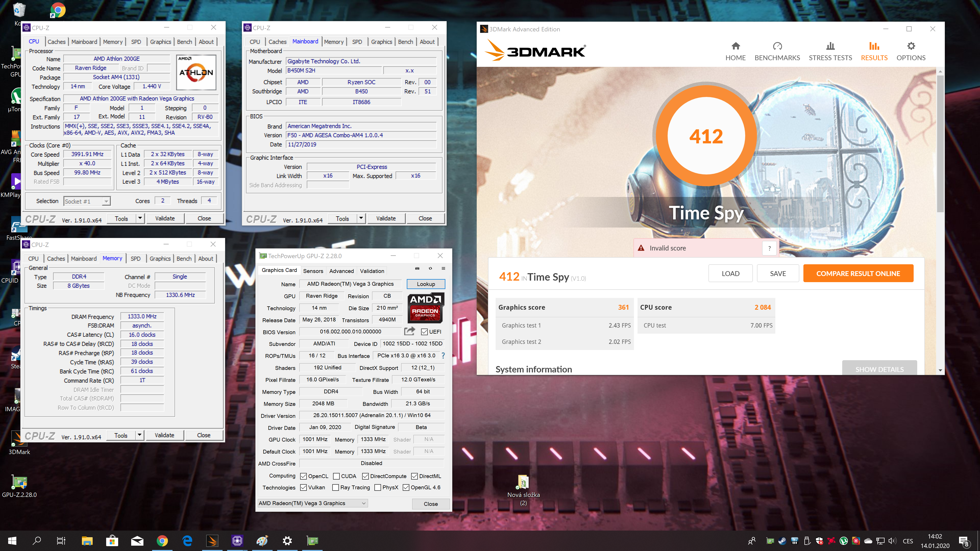Switch to CPU-Z in taskbar
The image size is (980, 551).
coord(237,540)
